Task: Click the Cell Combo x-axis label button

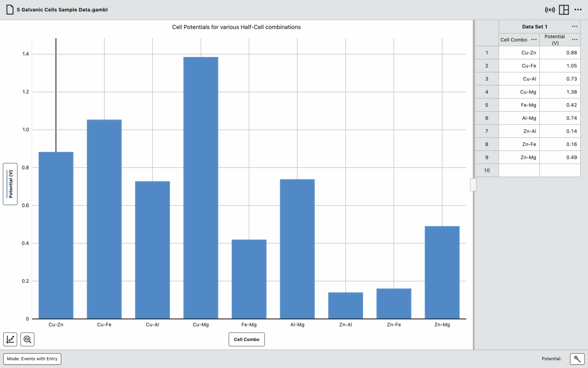Action: 247,339
